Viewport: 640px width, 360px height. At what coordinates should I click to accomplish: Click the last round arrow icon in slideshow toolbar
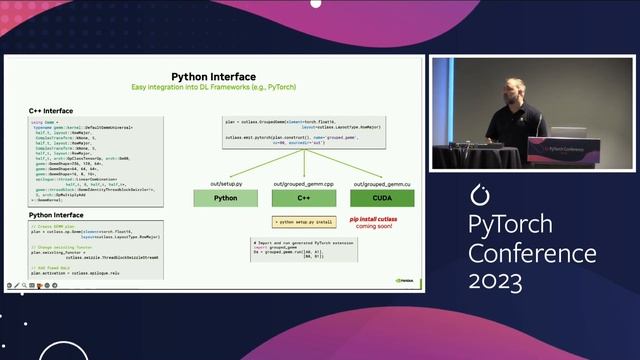pos(55,285)
